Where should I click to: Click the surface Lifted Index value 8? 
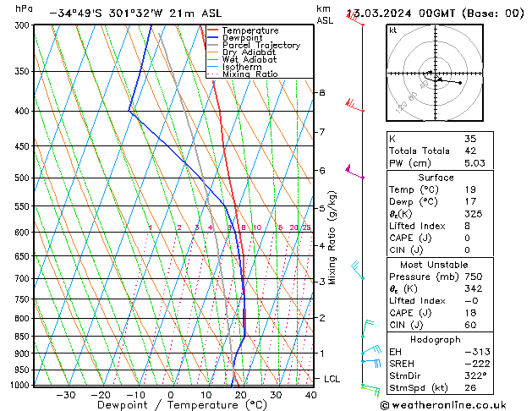tap(468, 226)
